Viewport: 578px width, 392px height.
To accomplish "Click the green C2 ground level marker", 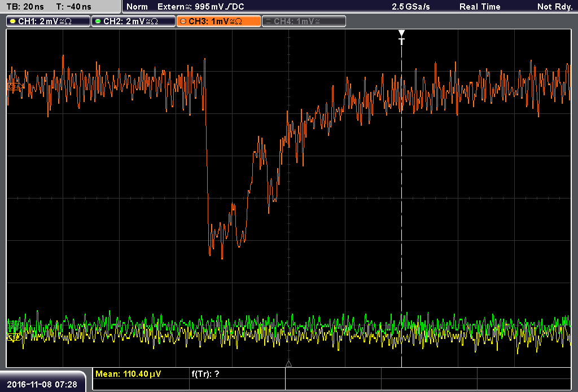I will click(x=14, y=324).
